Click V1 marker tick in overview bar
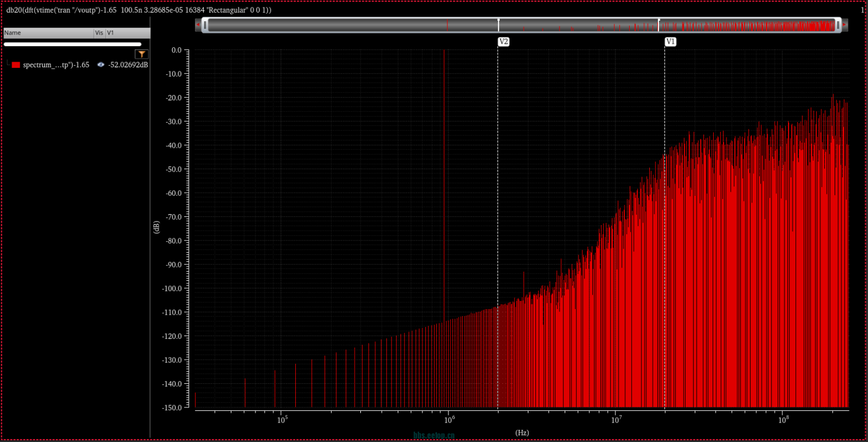This screenshot has width=868, height=442. (x=659, y=24)
